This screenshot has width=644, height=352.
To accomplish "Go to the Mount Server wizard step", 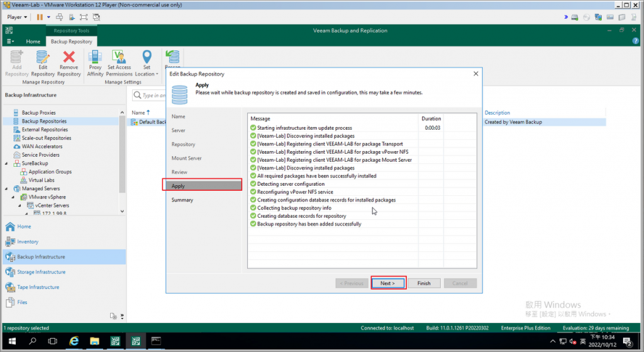I will (x=186, y=158).
